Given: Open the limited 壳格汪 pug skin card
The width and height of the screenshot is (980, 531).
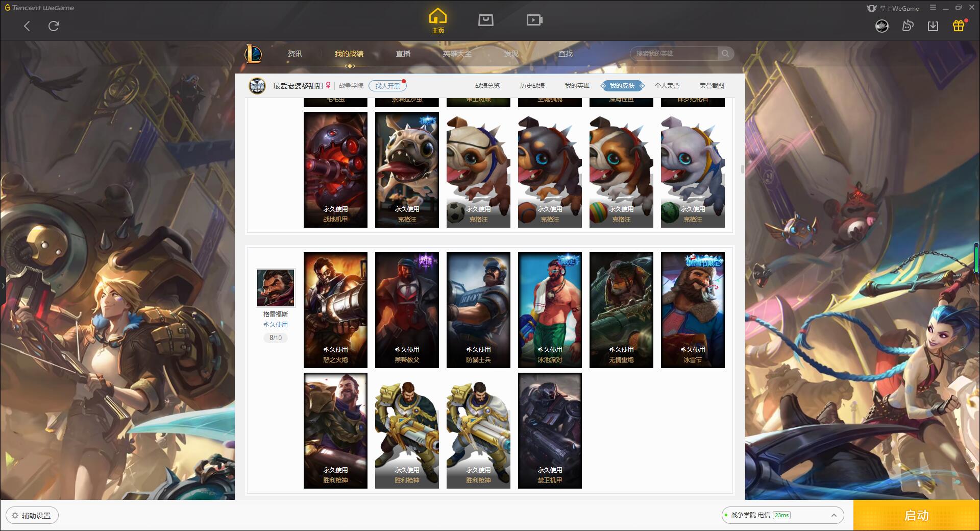Looking at the screenshot, I should [x=407, y=170].
